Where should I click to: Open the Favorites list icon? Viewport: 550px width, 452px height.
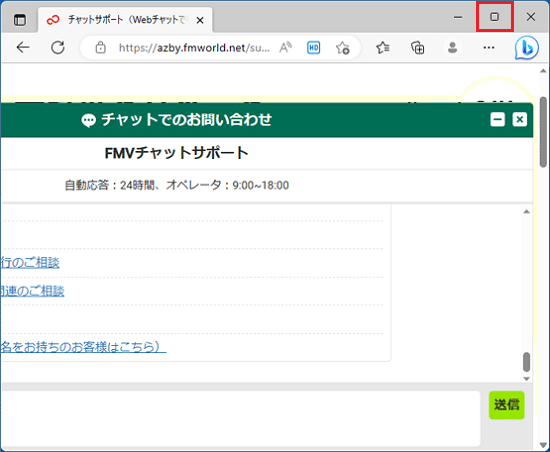click(x=383, y=47)
